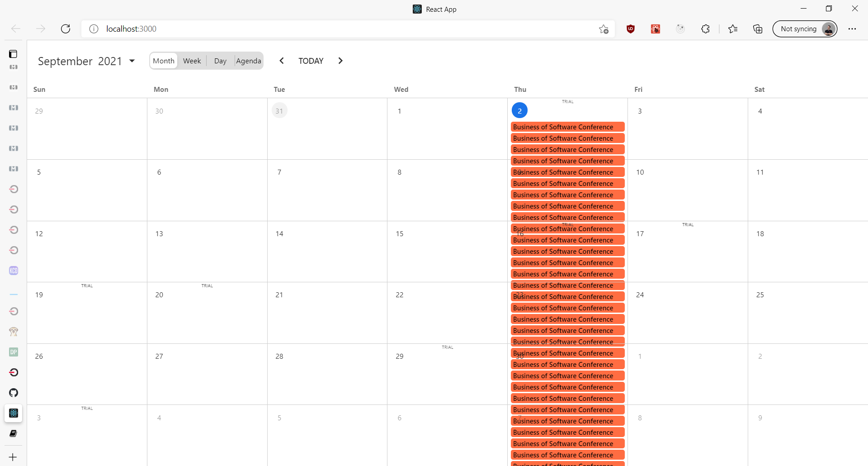
Task: Switch to the React App tab
Action: (x=14, y=413)
